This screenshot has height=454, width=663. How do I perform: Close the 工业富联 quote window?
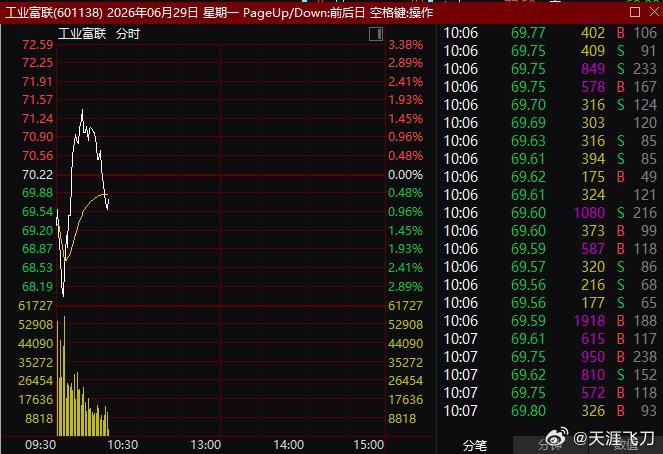(654, 12)
